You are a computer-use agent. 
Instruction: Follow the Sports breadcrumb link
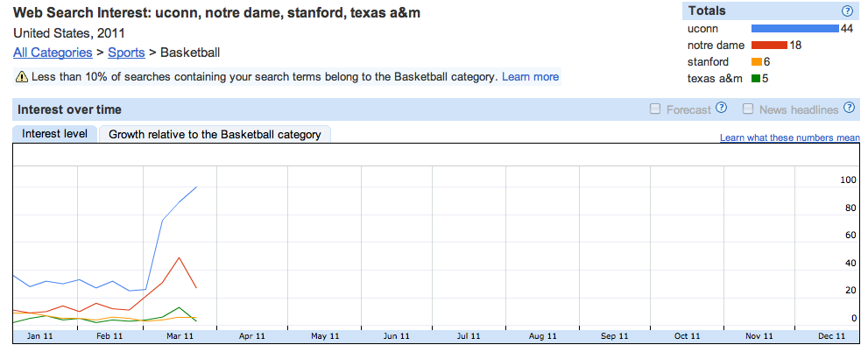tap(126, 53)
